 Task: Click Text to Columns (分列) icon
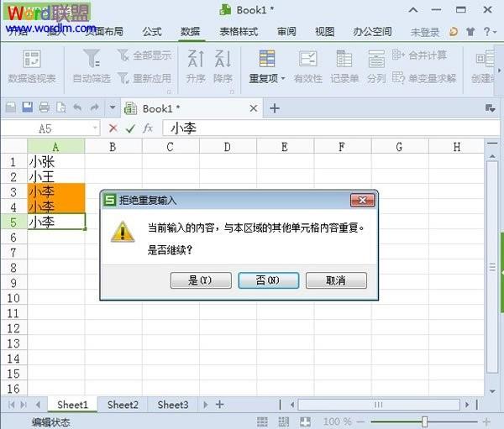coord(376,59)
